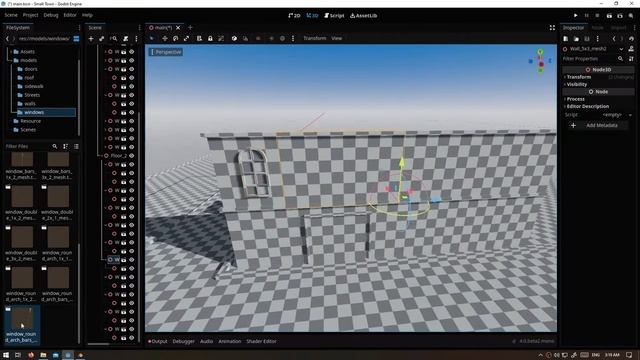This screenshot has height=360, width=640.
Task: Open the Inspector object history list
Action: point(631,39)
